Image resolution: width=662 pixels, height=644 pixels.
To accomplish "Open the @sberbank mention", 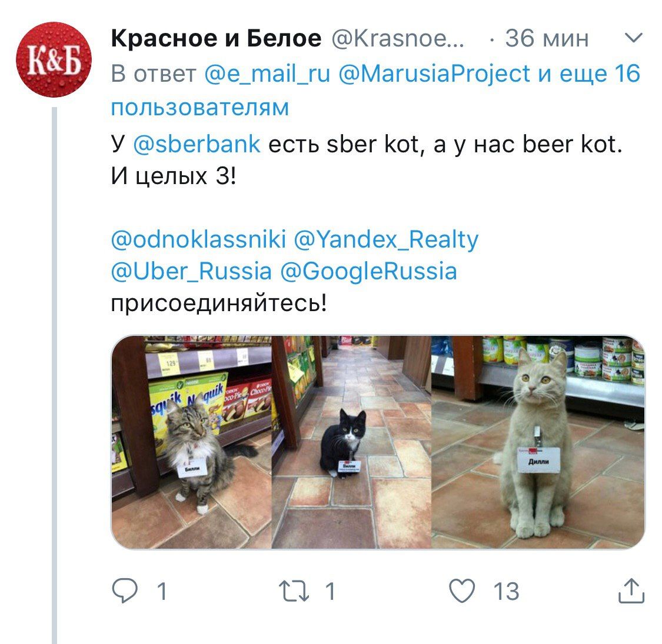I will click(x=197, y=144).
